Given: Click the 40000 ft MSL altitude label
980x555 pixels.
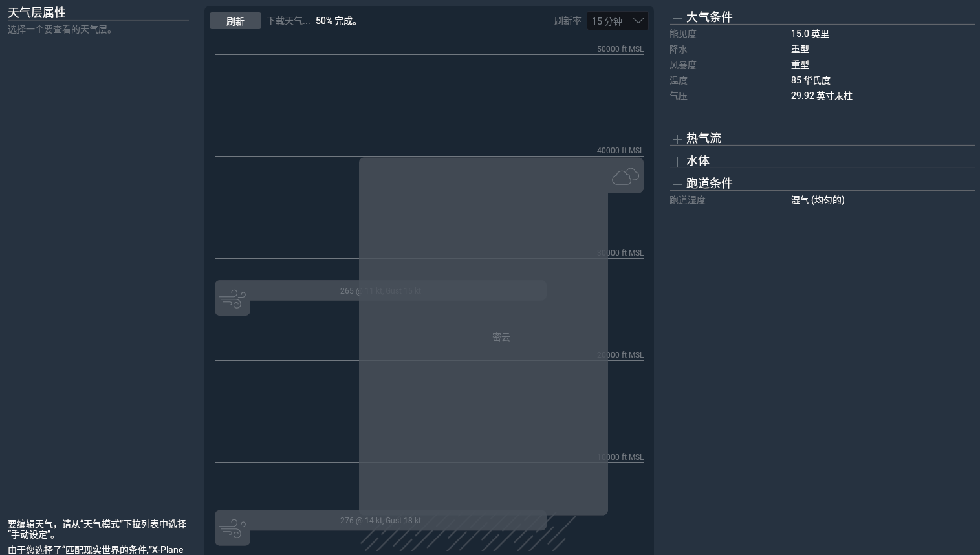Looking at the screenshot, I should (620, 151).
